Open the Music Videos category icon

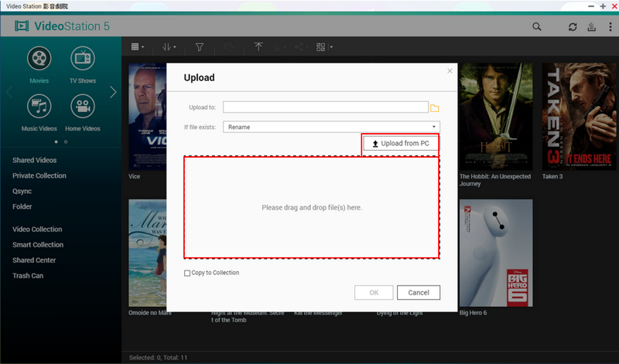coord(39,106)
